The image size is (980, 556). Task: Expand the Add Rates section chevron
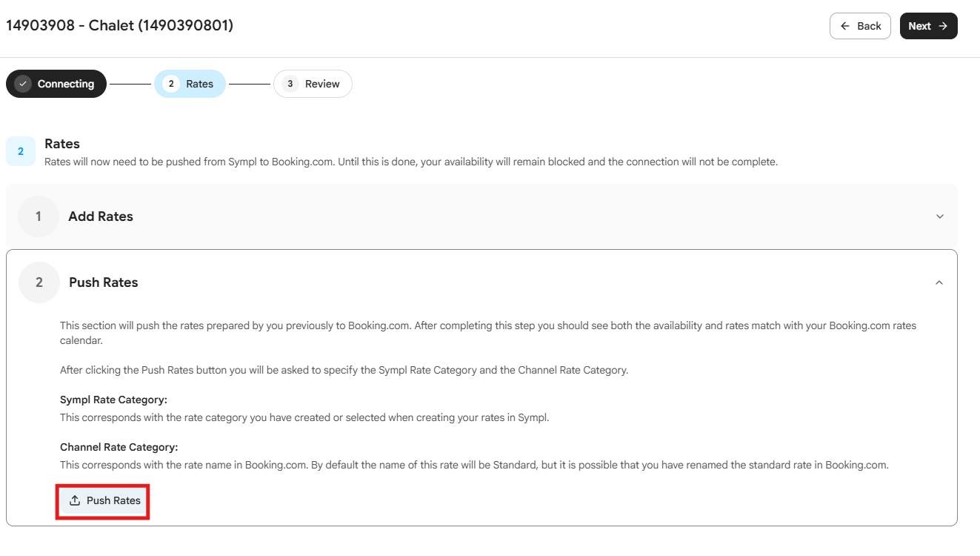tap(940, 216)
